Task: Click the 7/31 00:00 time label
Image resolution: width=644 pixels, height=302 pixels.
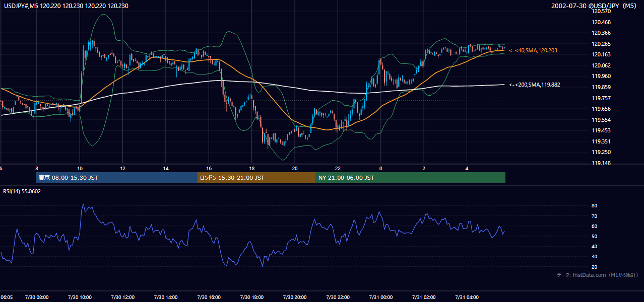Action: point(381,297)
